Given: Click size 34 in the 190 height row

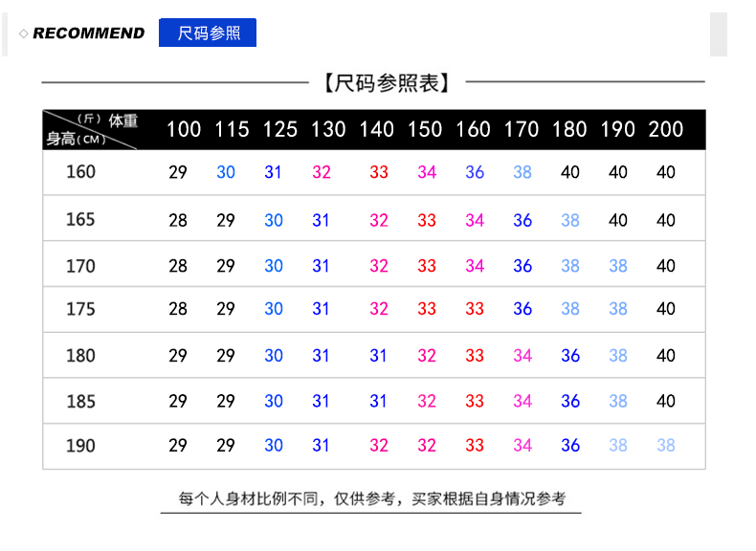Looking at the screenshot, I should [523, 446].
